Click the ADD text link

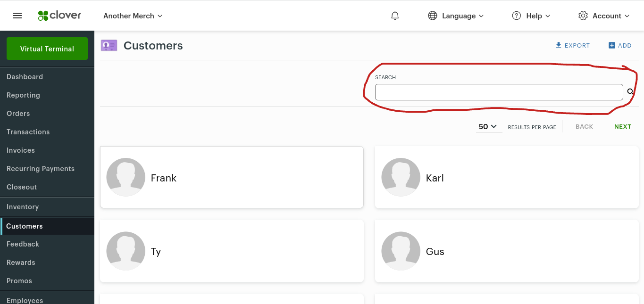click(x=625, y=46)
